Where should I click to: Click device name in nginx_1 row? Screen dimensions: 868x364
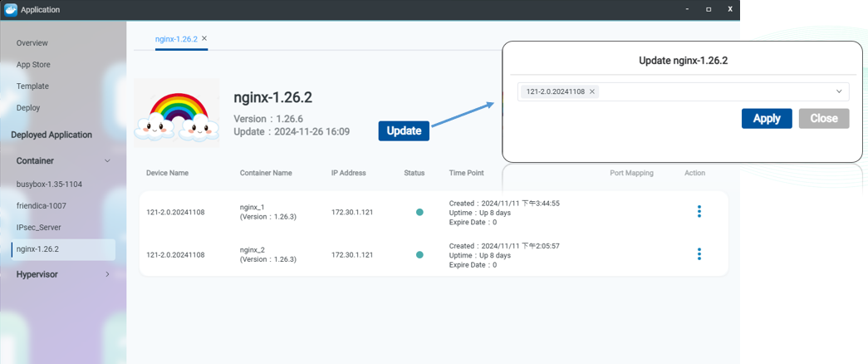coord(175,212)
